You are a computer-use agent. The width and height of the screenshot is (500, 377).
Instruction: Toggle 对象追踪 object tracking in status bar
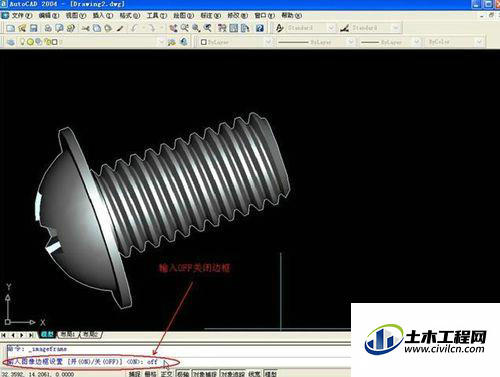233,374
